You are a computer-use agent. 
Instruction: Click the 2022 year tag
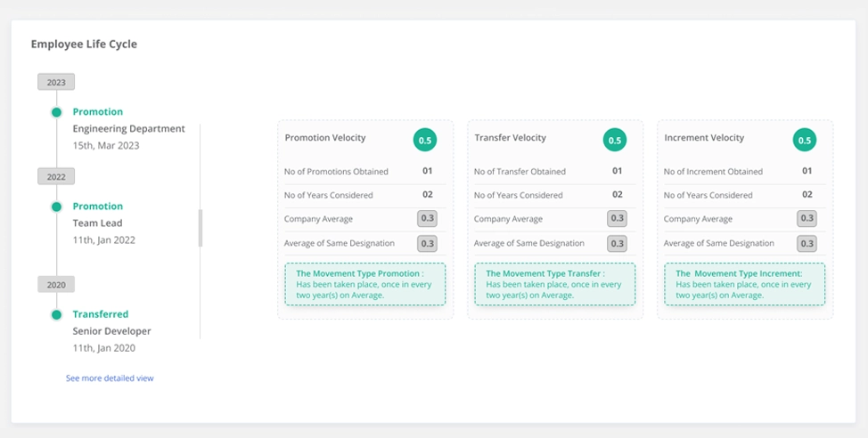pos(56,176)
